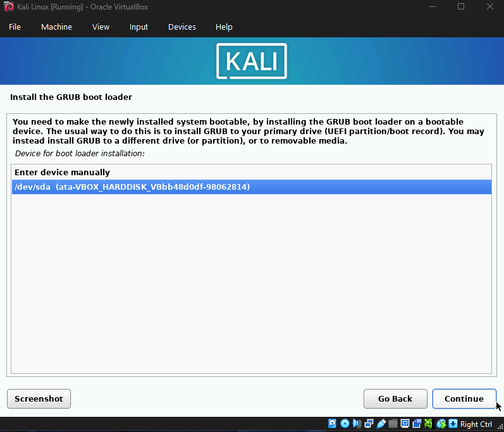Click the VirtualBox app icon in title bar
504x432 pixels.
(x=9, y=7)
